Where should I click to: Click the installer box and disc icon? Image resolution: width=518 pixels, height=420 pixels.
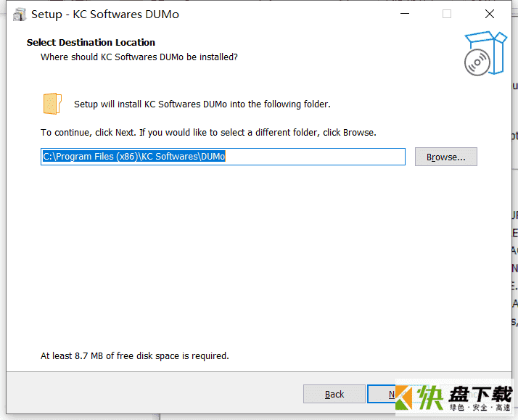tap(485, 53)
